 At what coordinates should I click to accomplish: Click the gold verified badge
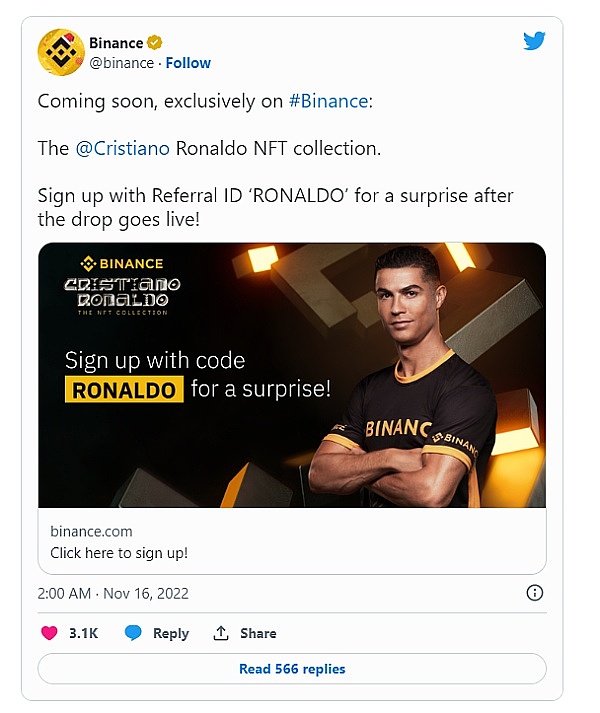pos(155,43)
